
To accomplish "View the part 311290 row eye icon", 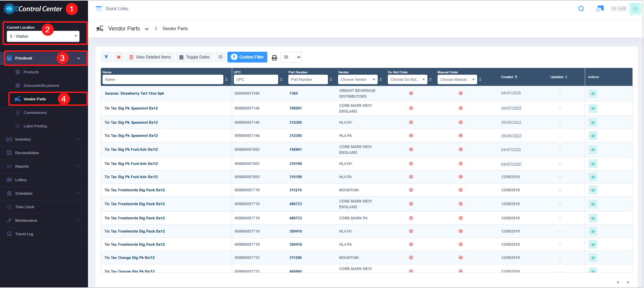I will pos(593,258).
